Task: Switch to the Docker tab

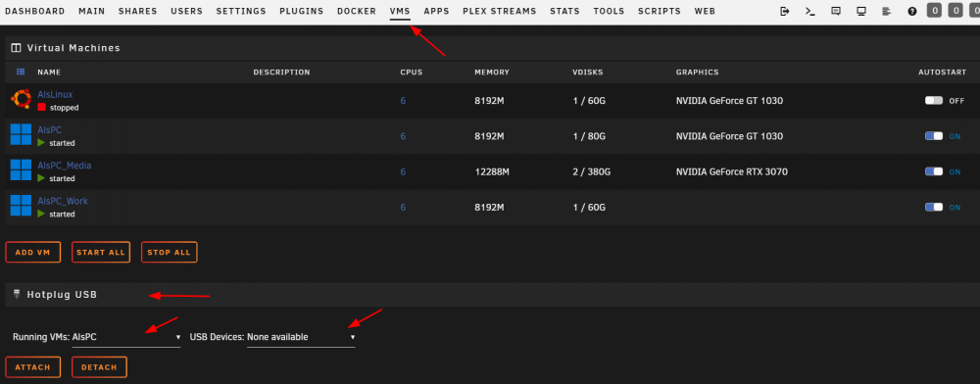Action: [357, 11]
